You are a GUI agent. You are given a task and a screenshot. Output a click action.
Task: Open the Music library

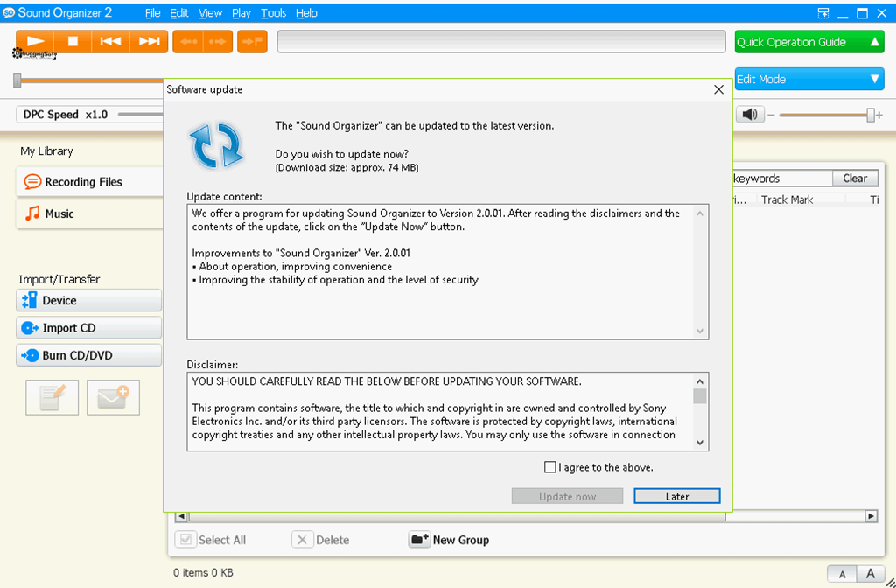click(x=90, y=213)
